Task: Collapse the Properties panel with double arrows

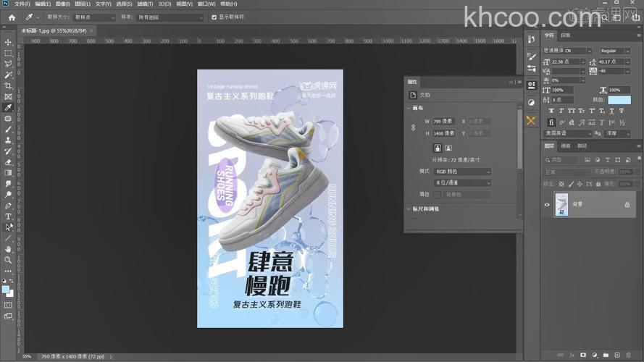Action: click(x=511, y=82)
